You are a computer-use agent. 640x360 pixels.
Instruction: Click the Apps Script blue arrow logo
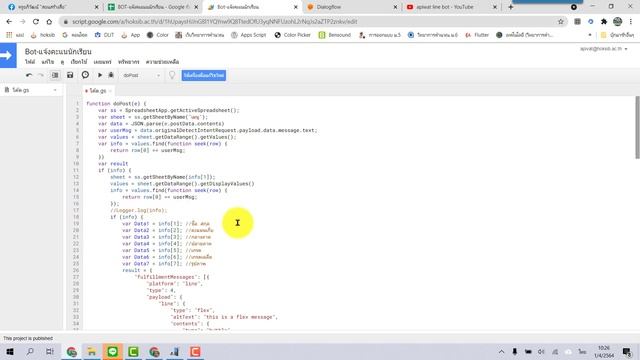pyautogui.click(x=8, y=55)
